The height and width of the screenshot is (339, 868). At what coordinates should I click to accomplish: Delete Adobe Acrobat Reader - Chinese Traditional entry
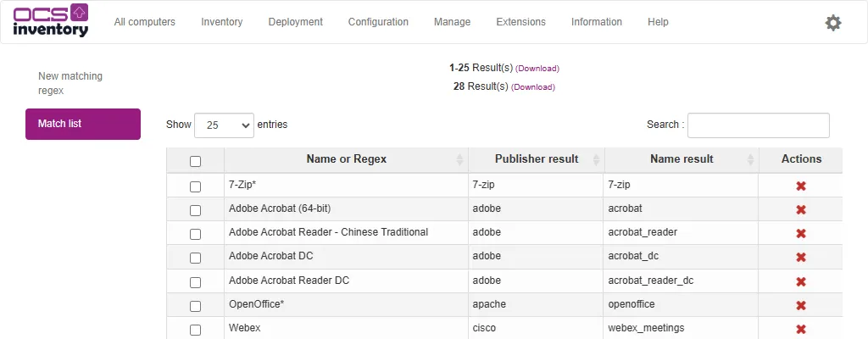click(x=800, y=234)
